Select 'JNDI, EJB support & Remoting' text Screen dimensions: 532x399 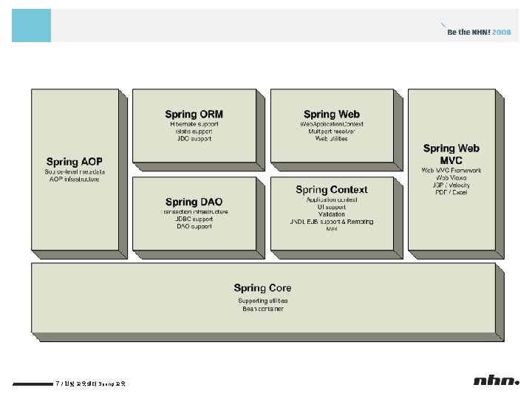click(332, 222)
